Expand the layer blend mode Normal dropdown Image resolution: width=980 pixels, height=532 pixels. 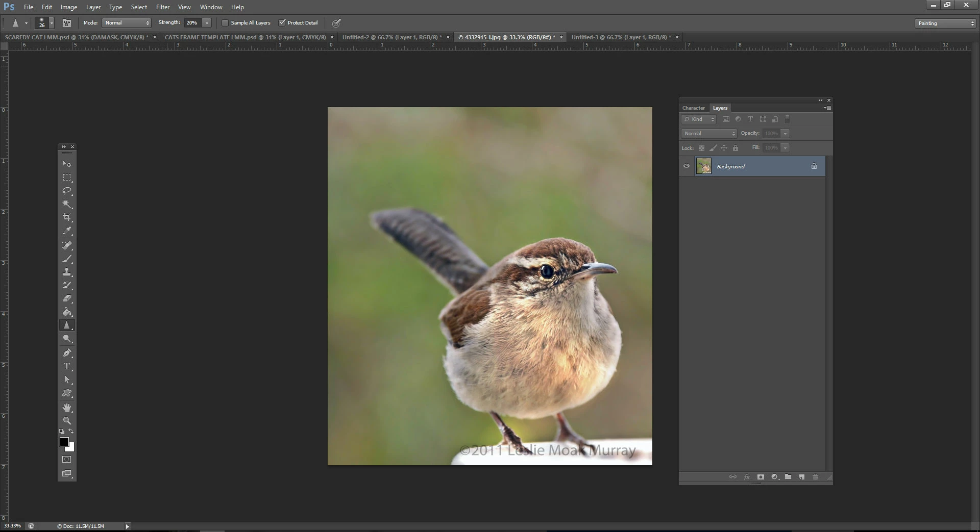pos(709,134)
